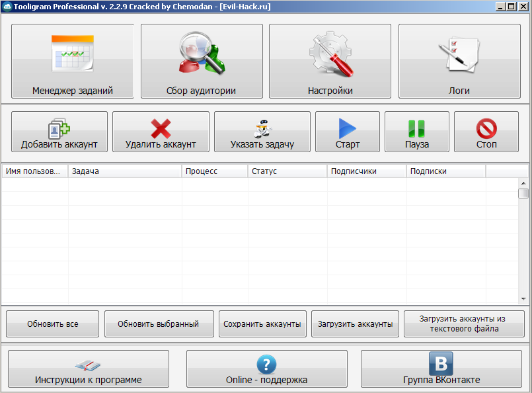Load accounts via Загрузить аккаунты
This screenshot has width=532, height=393.
(x=355, y=324)
